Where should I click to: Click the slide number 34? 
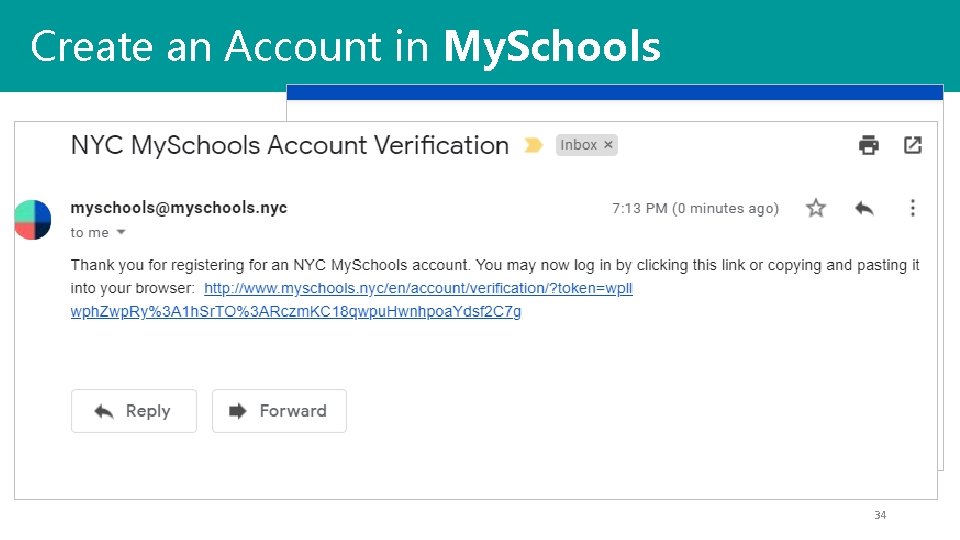click(x=880, y=515)
